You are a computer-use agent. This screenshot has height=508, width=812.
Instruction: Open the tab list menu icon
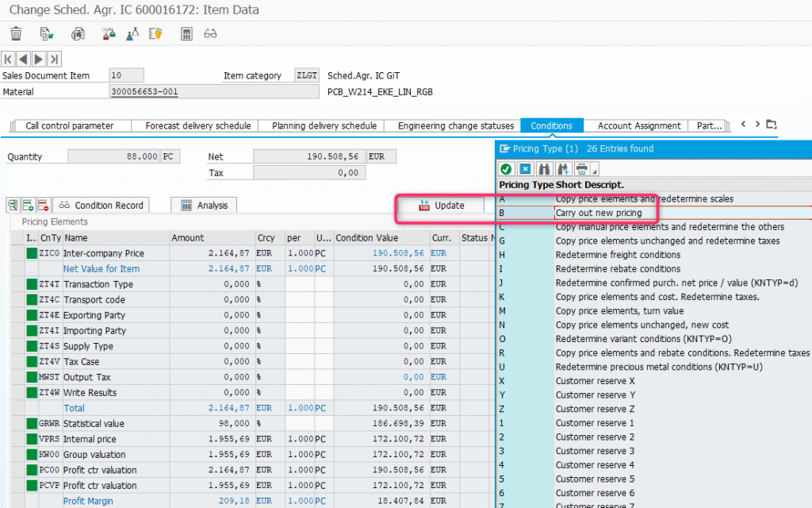[771, 125]
